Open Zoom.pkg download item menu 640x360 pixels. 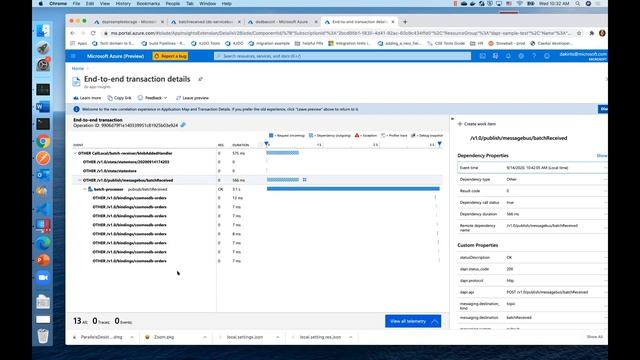[x=205, y=337]
